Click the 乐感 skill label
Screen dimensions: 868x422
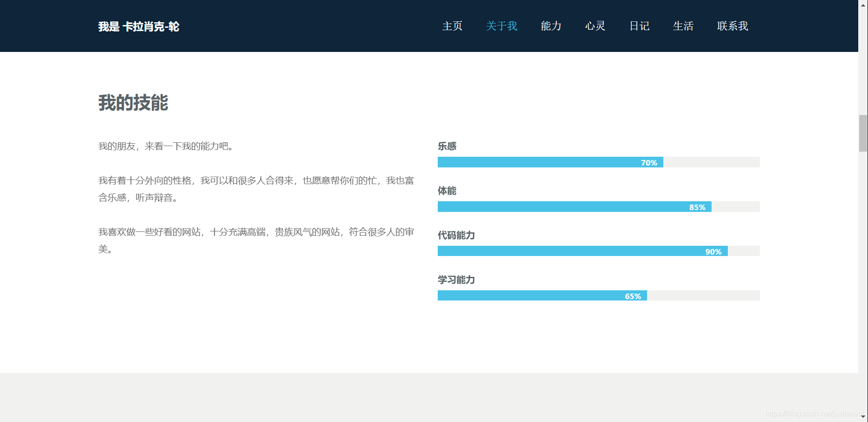click(447, 146)
